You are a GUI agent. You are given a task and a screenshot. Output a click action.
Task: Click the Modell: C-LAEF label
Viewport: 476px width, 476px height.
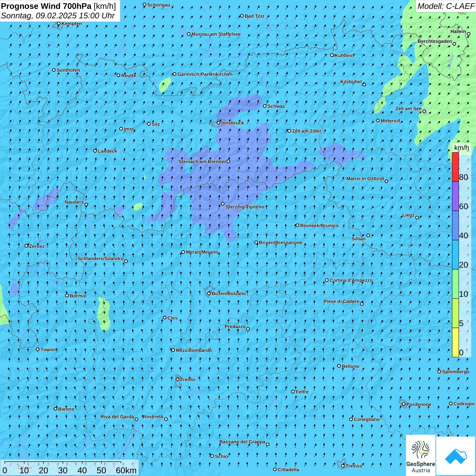446,6
